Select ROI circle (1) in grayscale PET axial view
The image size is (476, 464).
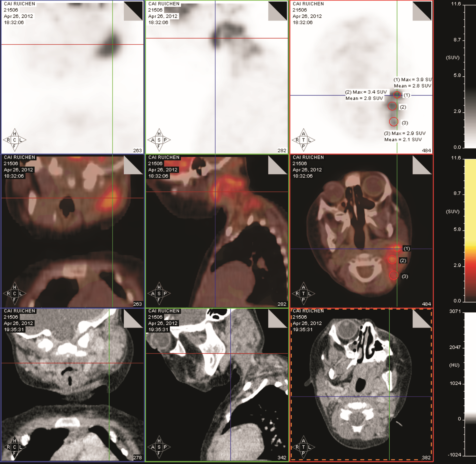(397, 95)
